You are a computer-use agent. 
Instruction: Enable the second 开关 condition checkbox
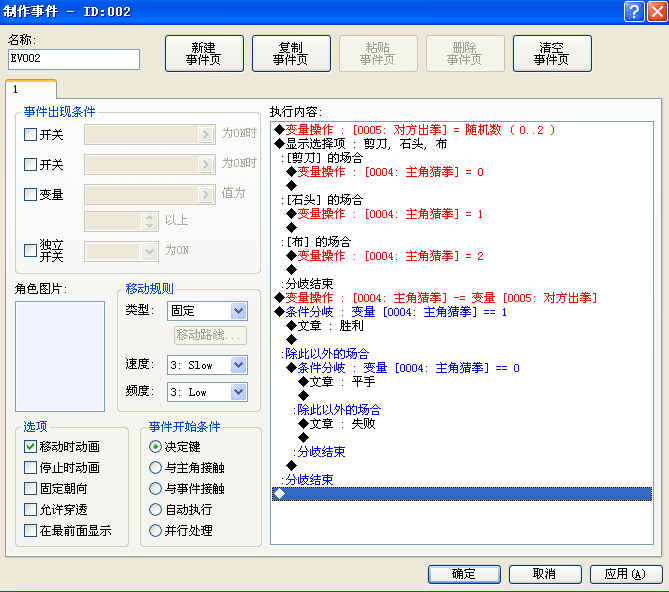[30, 164]
